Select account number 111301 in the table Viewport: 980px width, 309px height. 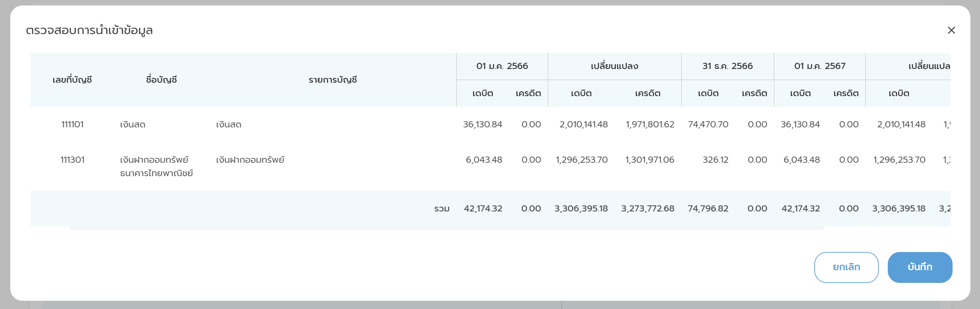[x=72, y=160]
